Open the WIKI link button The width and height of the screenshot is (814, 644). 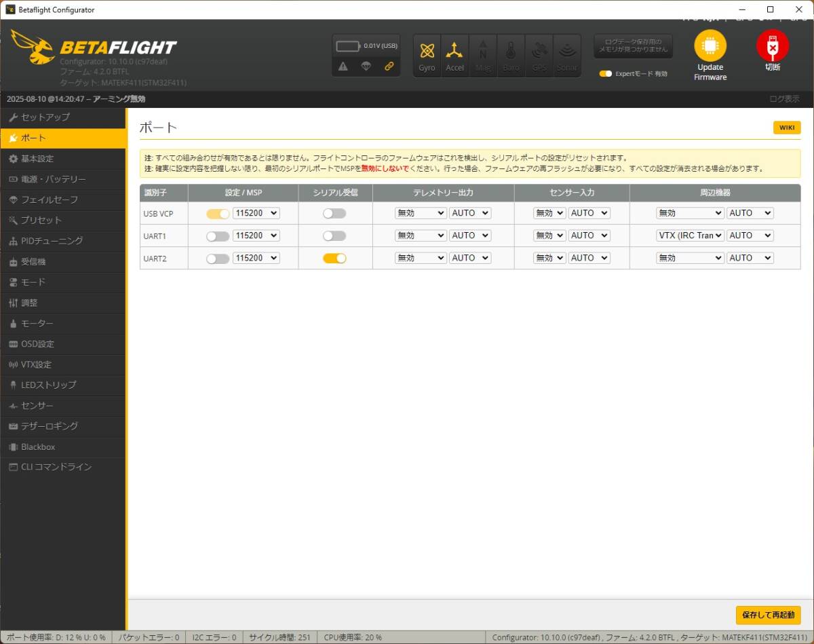pos(787,128)
